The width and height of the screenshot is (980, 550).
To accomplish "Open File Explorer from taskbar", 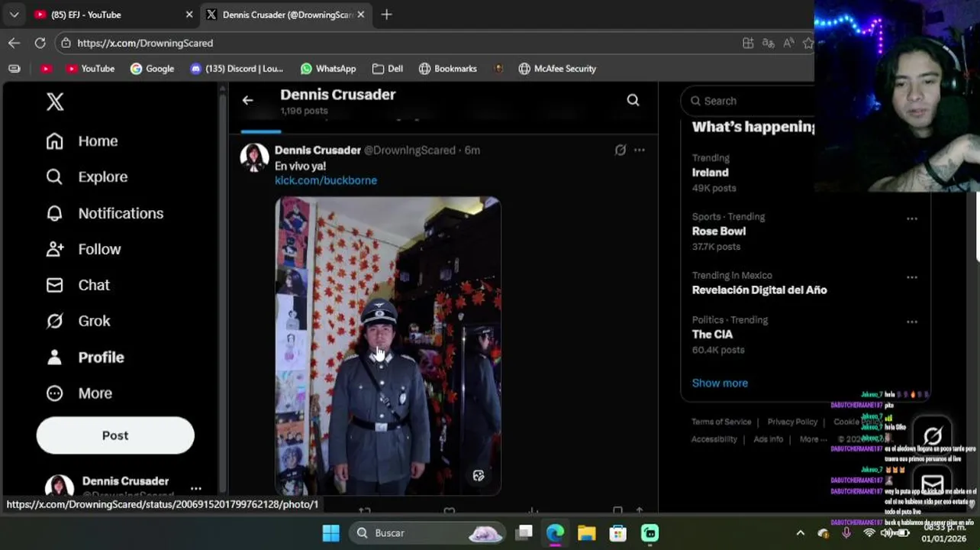I will [x=586, y=533].
